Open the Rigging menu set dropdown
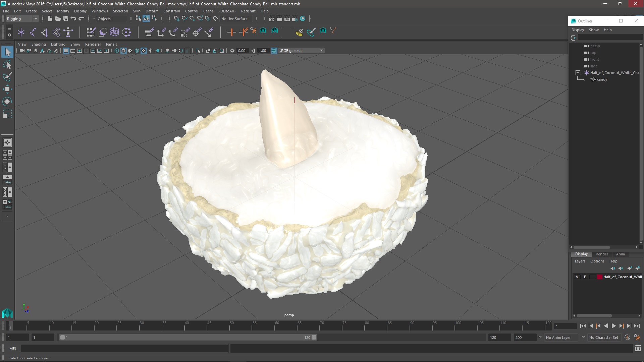The height and width of the screenshot is (362, 644). (22, 19)
